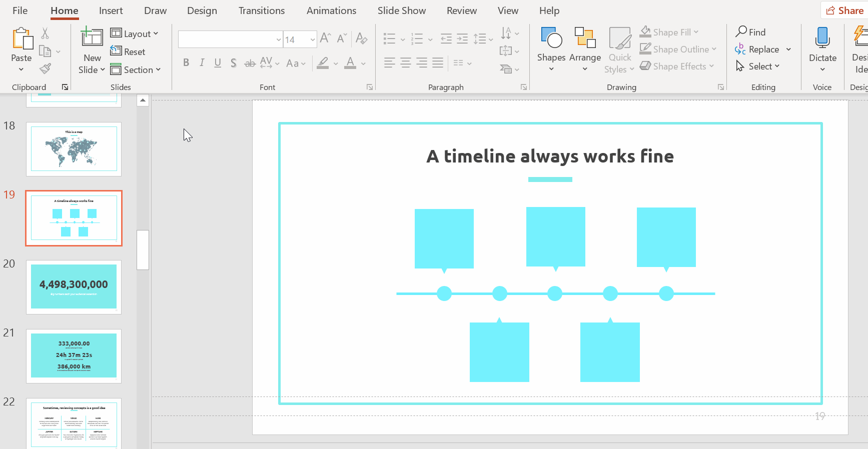This screenshot has height=449, width=868.
Task: Click Reset slide button
Action: click(128, 51)
